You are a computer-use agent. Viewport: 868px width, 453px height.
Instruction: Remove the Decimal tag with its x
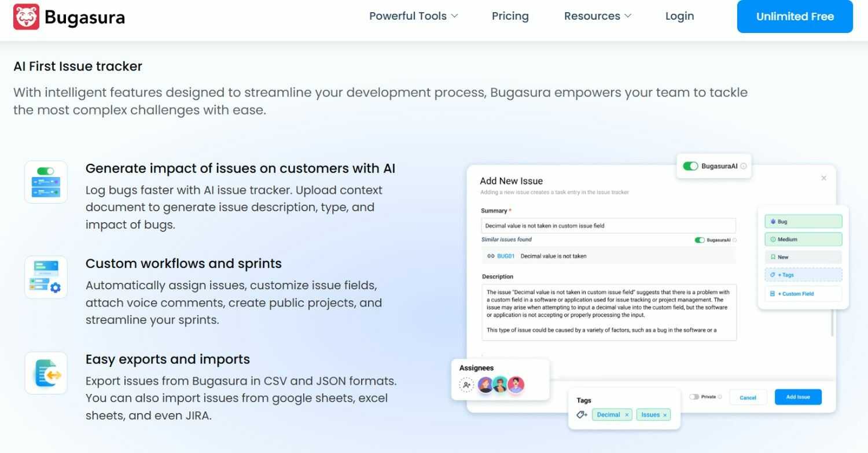point(627,415)
